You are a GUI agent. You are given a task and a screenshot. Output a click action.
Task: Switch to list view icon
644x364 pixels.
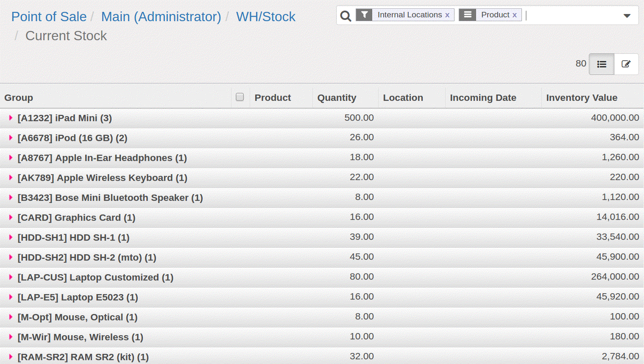[x=601, y=64]
